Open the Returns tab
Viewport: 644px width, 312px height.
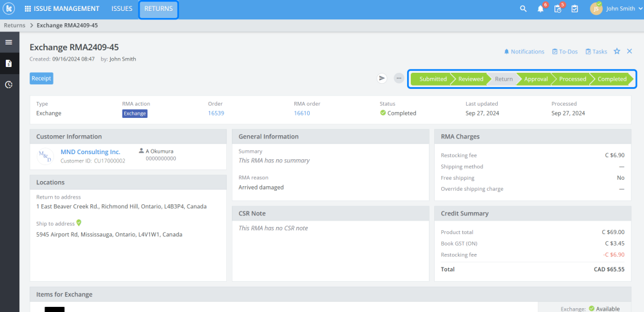pos(158,8)
